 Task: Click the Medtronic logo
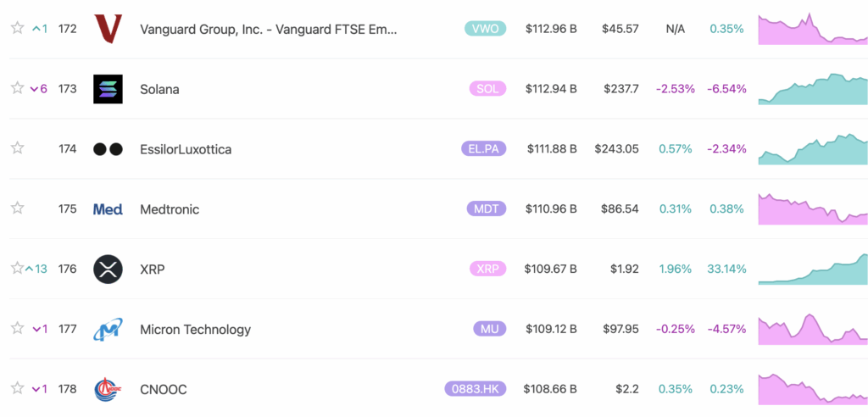tap(108, 209)
